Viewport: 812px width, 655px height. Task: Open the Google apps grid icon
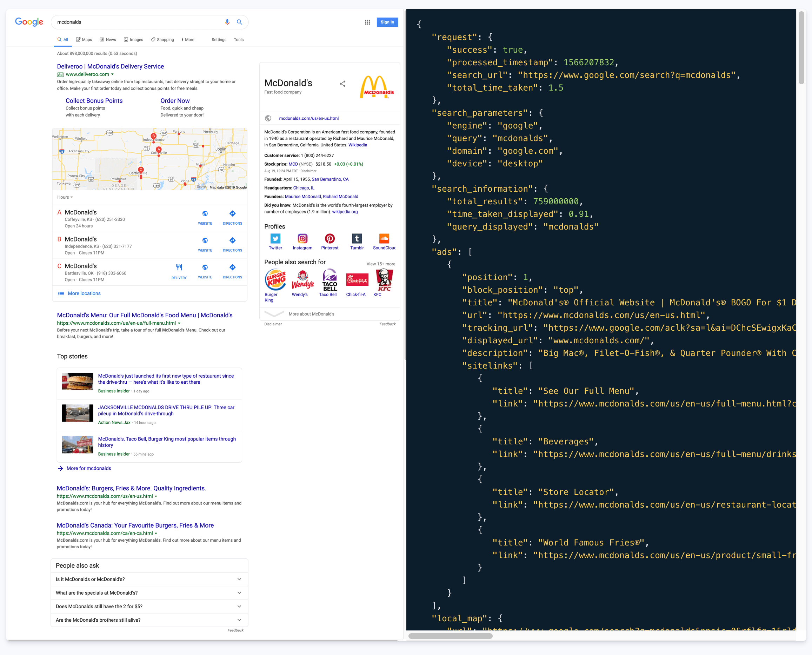[367, 22]
